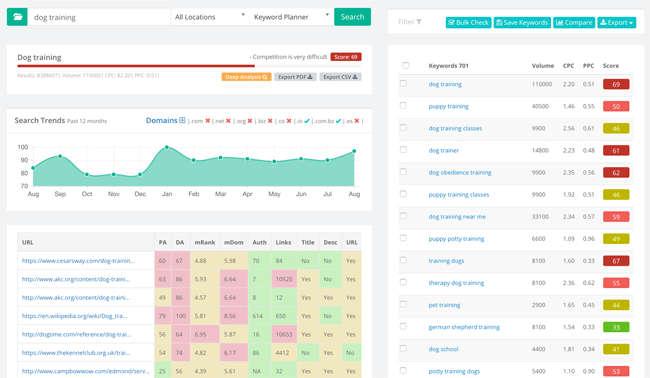Viewport: 650px width, 378px height.
Task: Open the dog training classes keyword link
Action: 455,128
